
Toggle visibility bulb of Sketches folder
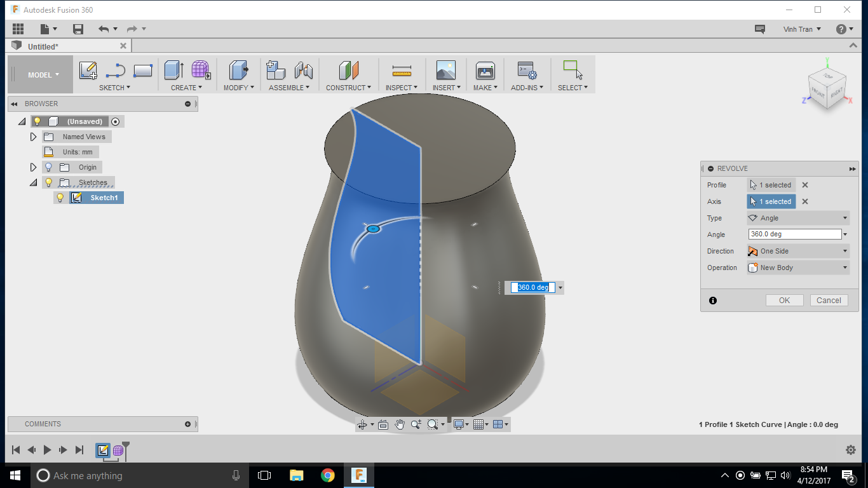(x=48, y=182)
